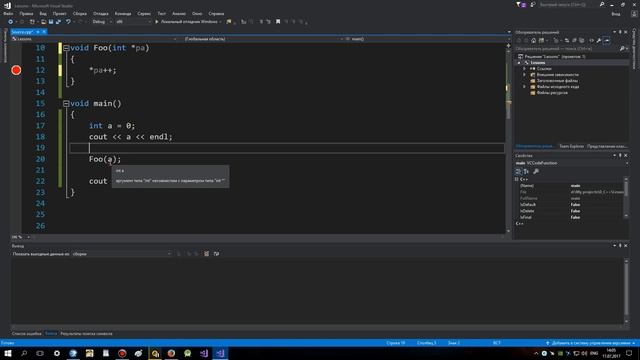640x360 pixels.
Task: Open the Команда menu
Action: tap(123, 13)
